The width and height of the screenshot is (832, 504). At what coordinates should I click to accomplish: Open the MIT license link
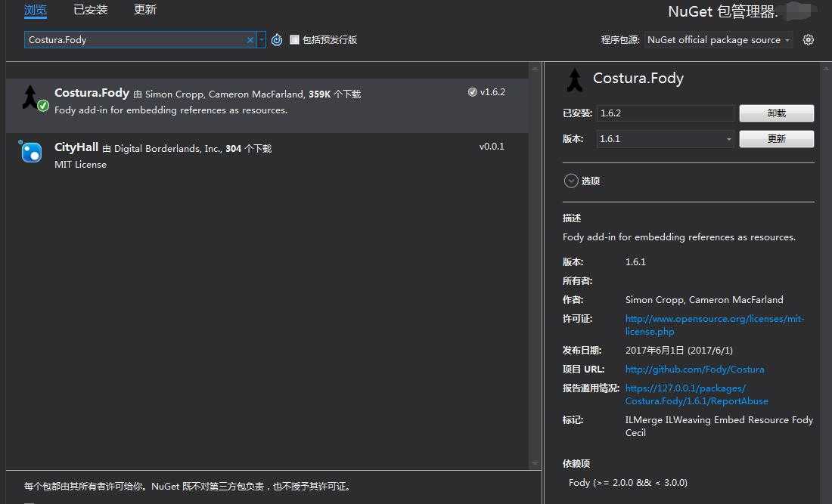(x=715, y=325)
